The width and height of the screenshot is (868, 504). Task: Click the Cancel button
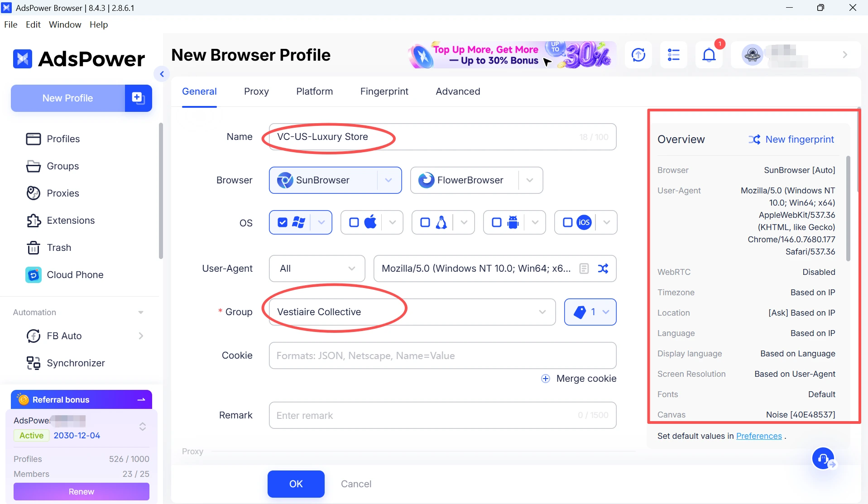click(x=356, y=484)
